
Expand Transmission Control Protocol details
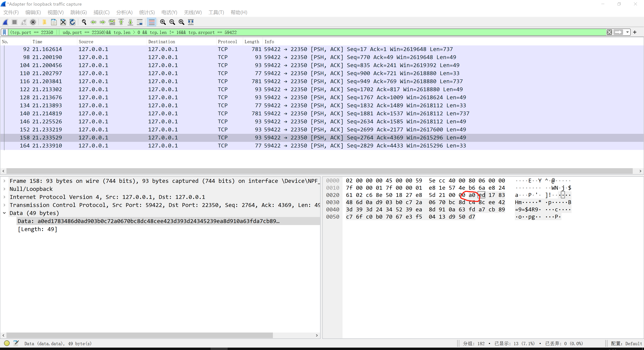pyautogui.click(x=4, y=205)
